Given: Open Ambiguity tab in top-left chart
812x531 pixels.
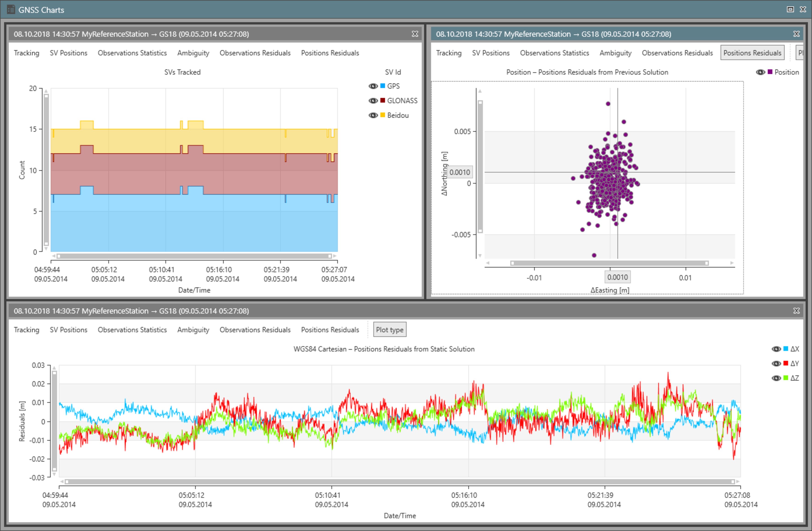Looking at the screenshot, I should pyautogui.click(x=193, y=53).
